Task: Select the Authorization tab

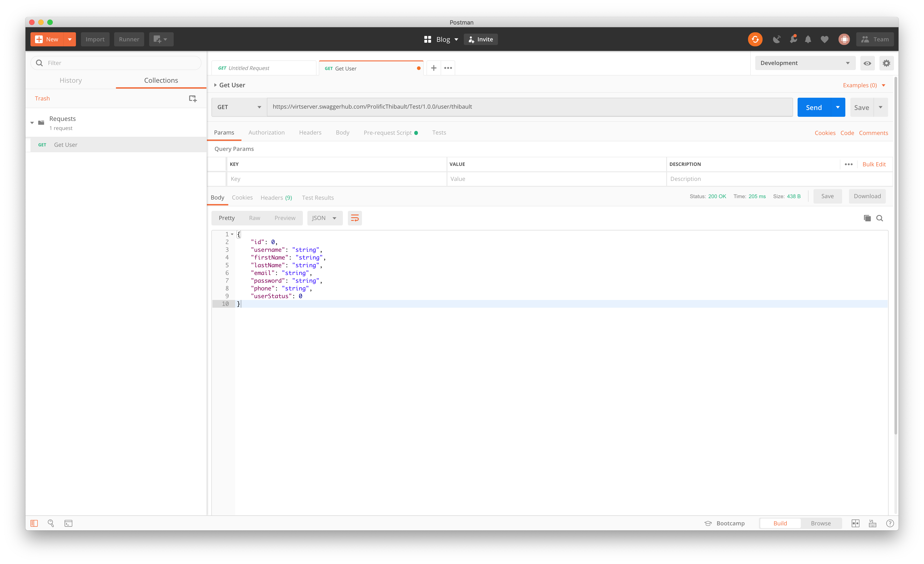Action: click(x=267, y=132)
